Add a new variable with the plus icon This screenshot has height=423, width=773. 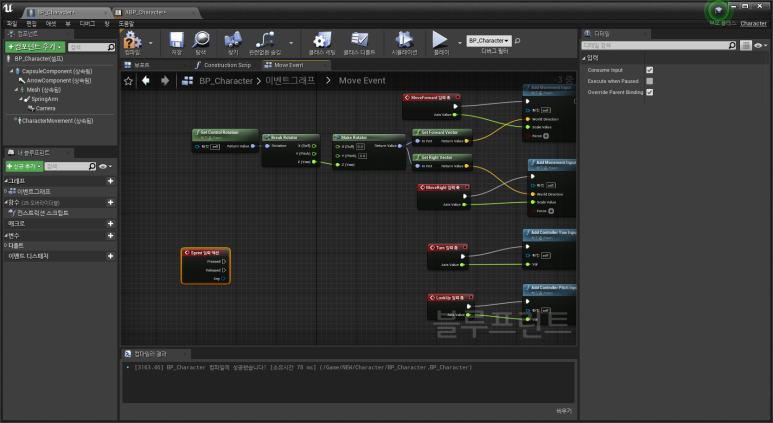coord(110,236)
